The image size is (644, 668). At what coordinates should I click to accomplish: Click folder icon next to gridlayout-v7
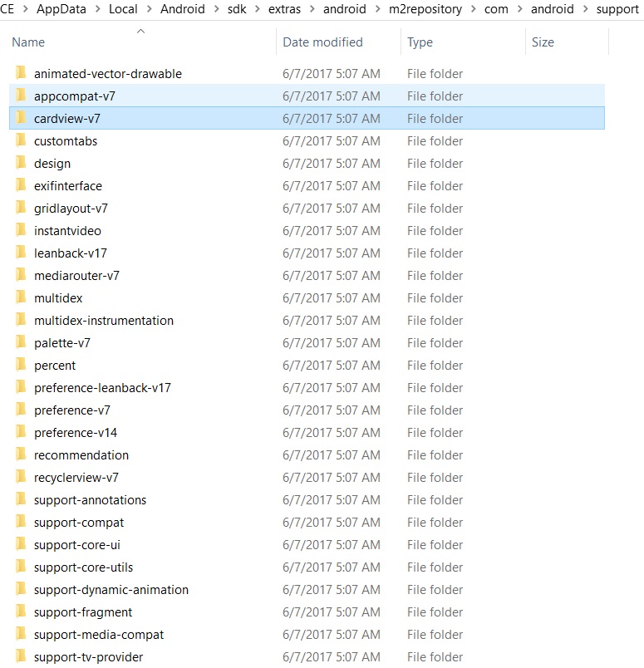[x=21, y=208]
